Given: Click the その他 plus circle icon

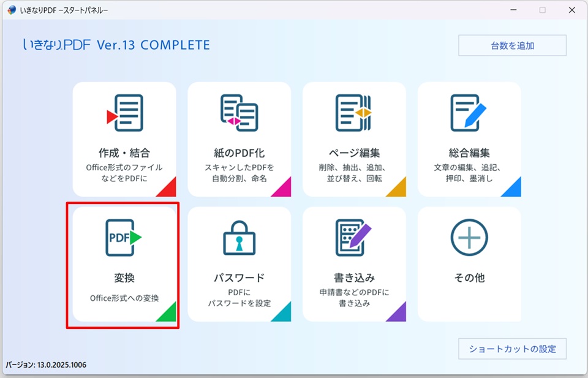Looking at the screenshot, I should (469, 238).
